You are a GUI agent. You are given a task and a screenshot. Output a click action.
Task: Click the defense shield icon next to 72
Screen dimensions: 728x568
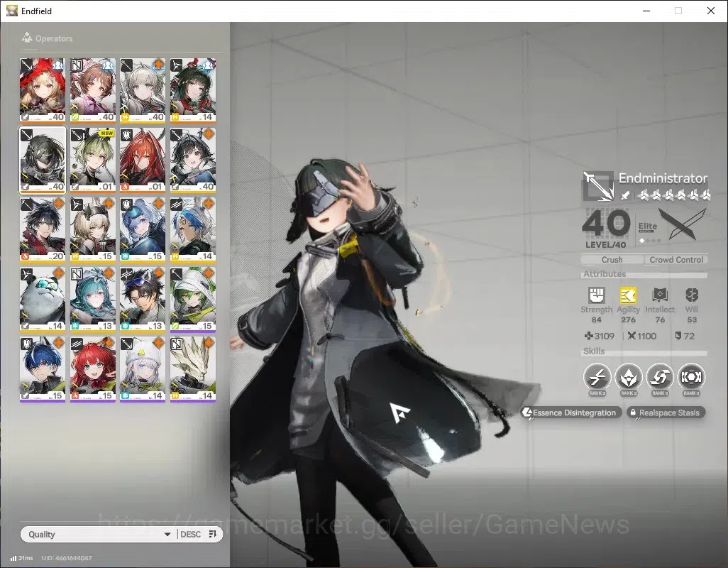coord(678,336)
